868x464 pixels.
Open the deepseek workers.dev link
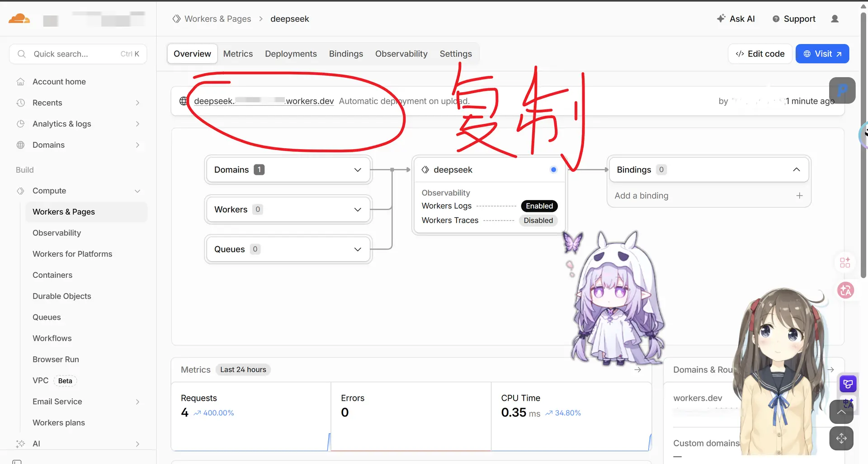click(264, 101)
